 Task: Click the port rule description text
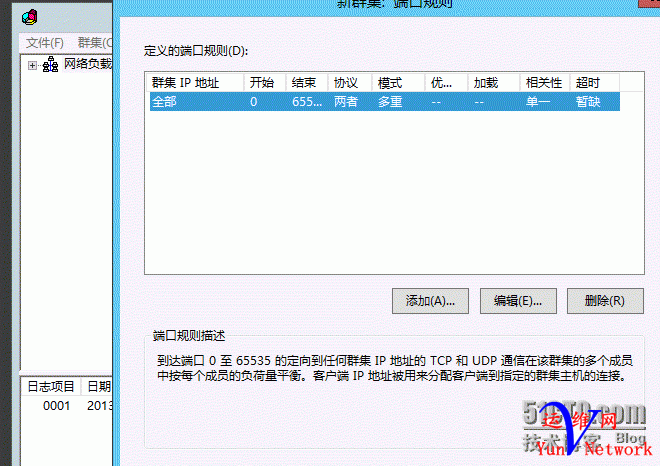(395, 368)
